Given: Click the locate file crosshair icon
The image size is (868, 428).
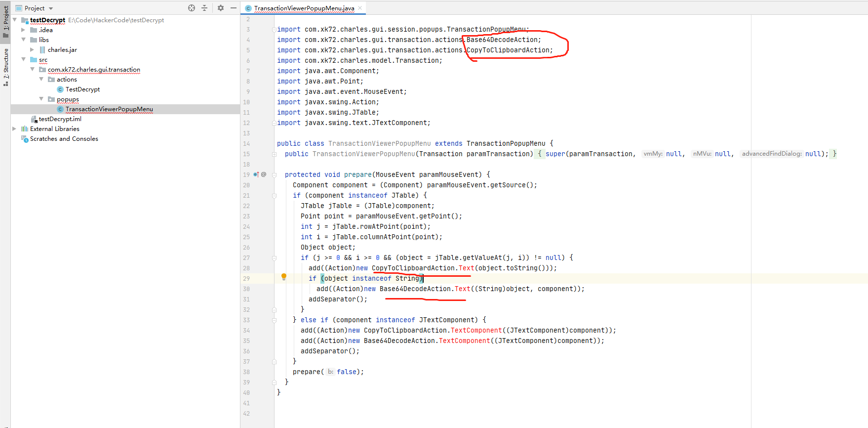Looking at the screenshot, I should click(x=192, y=8).
